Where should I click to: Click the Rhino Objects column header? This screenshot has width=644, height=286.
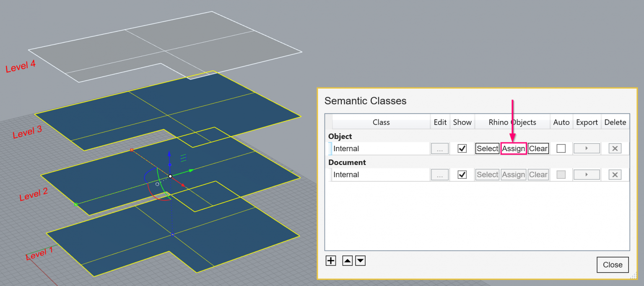pos(512,122)
